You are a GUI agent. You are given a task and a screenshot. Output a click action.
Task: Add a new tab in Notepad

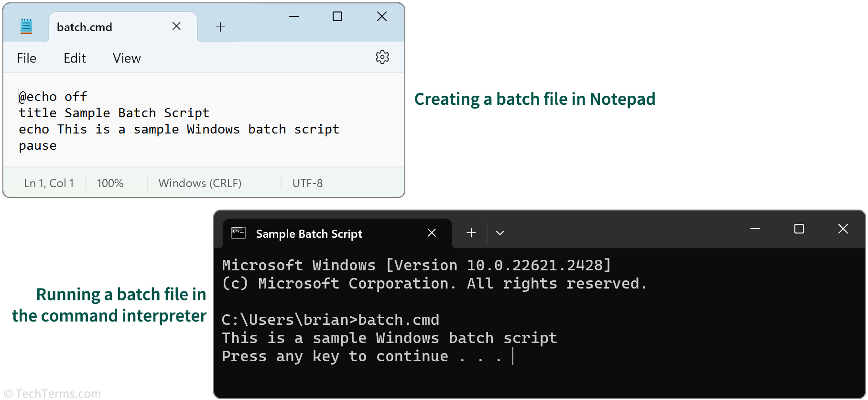220,27
